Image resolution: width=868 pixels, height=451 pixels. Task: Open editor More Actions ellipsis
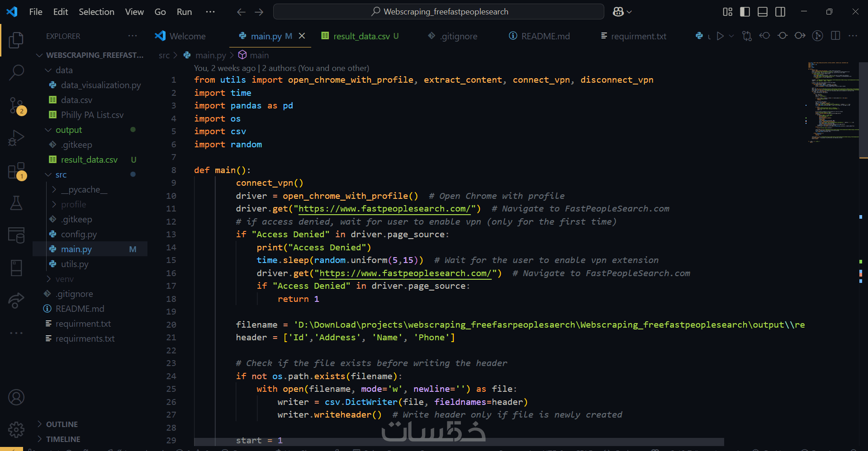click(x=853, y=36)
